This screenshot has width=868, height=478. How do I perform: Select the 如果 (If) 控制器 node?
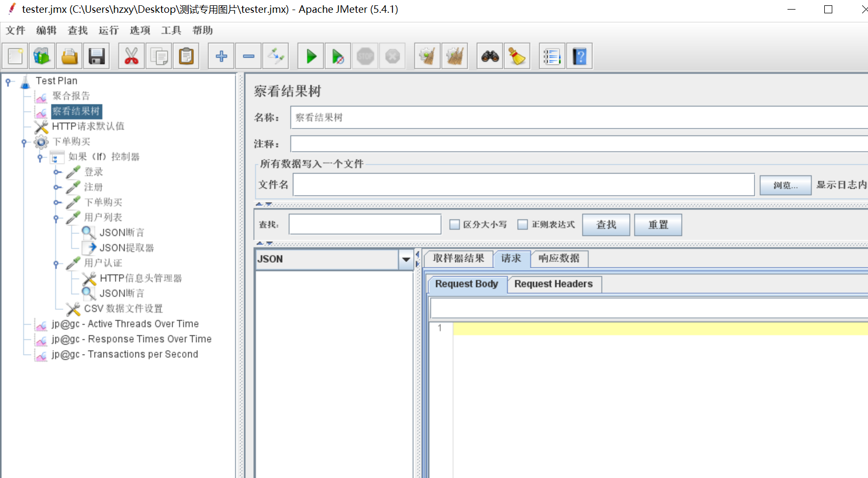104,157
